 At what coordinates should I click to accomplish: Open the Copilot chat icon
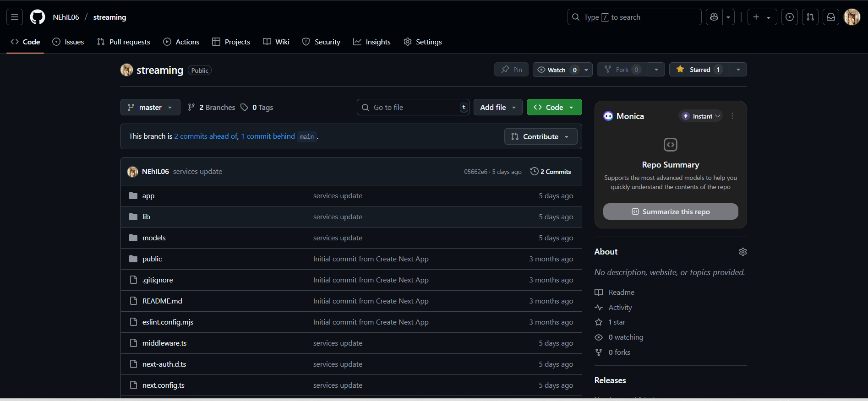[x=714, y=17]
